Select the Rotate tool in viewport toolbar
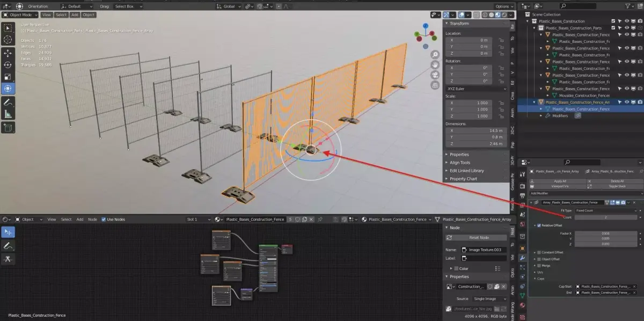Image resolution: width=644 pixels, height=321 pixels. coord(8,65)
